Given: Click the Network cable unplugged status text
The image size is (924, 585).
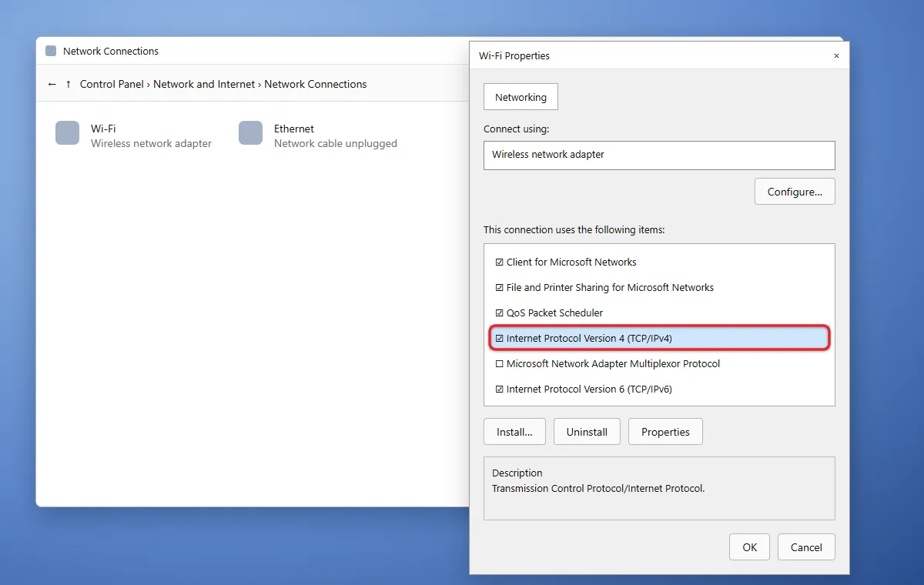Looking at the screenshot, I should [336, 144].
